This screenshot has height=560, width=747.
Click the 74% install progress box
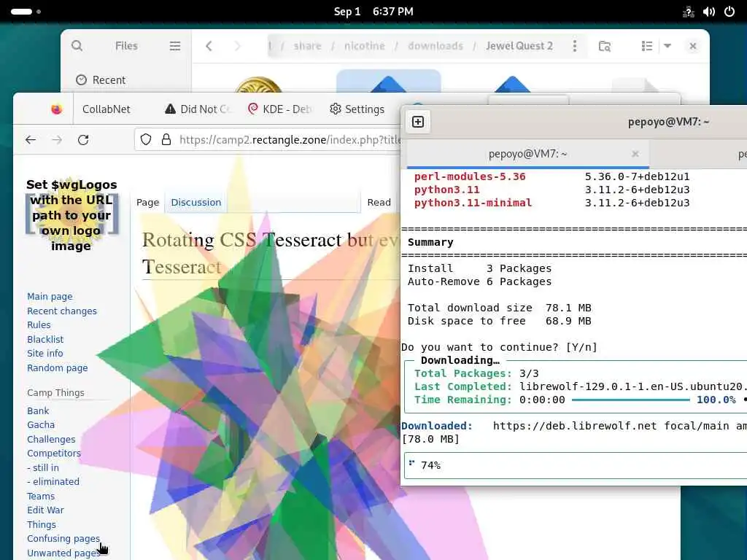pos(576,465)
